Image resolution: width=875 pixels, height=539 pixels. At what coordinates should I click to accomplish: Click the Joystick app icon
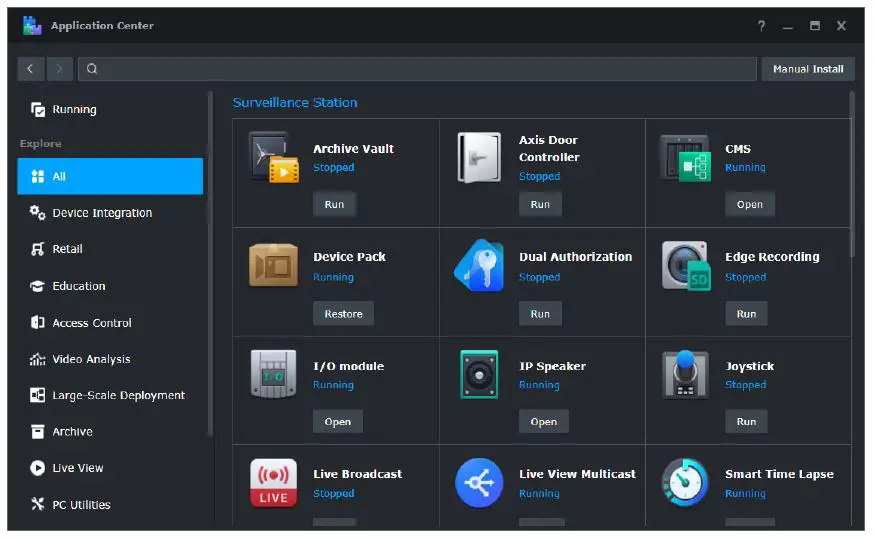[x=685, y=374]
